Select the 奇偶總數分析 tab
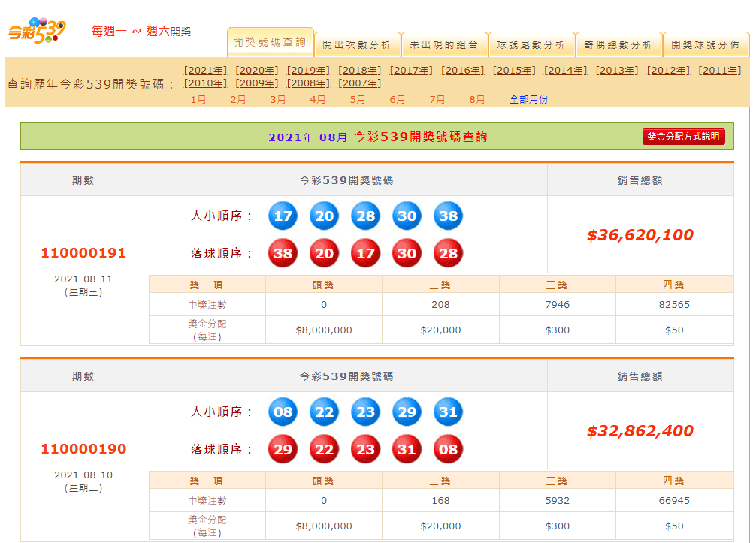 pos(619,45)
